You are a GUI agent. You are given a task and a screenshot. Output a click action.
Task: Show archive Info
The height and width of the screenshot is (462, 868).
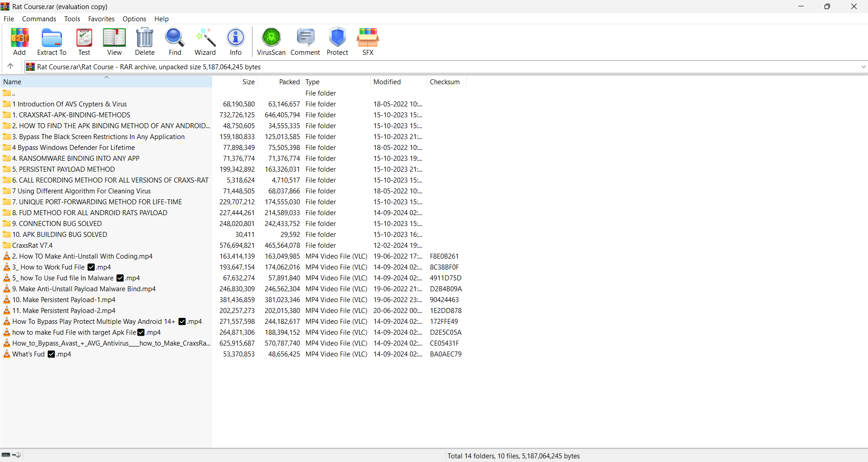tap(235, 42)
